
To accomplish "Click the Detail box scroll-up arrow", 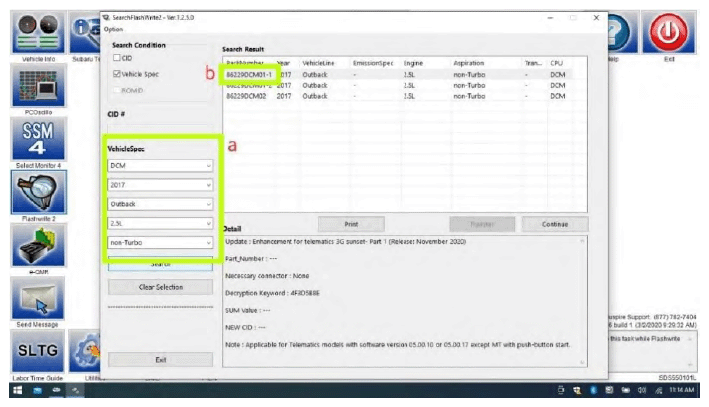I will click(x=582, y=241).
